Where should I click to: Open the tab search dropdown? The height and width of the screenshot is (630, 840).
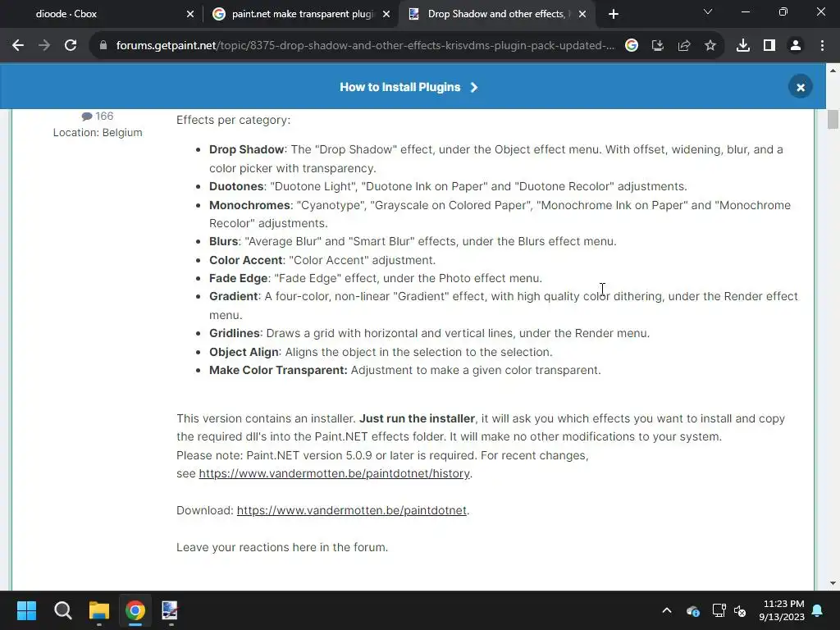[x=708, y=11]
